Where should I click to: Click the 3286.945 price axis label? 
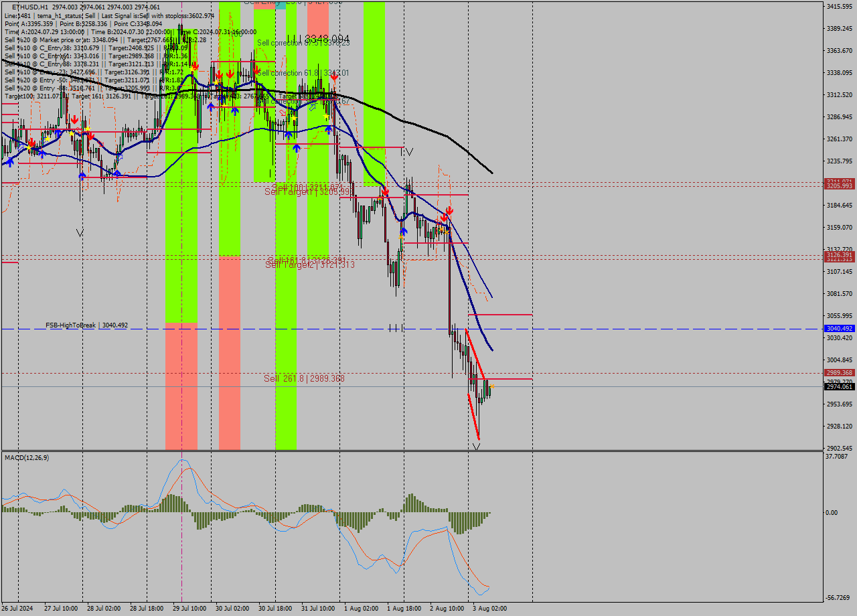point(839,117)
